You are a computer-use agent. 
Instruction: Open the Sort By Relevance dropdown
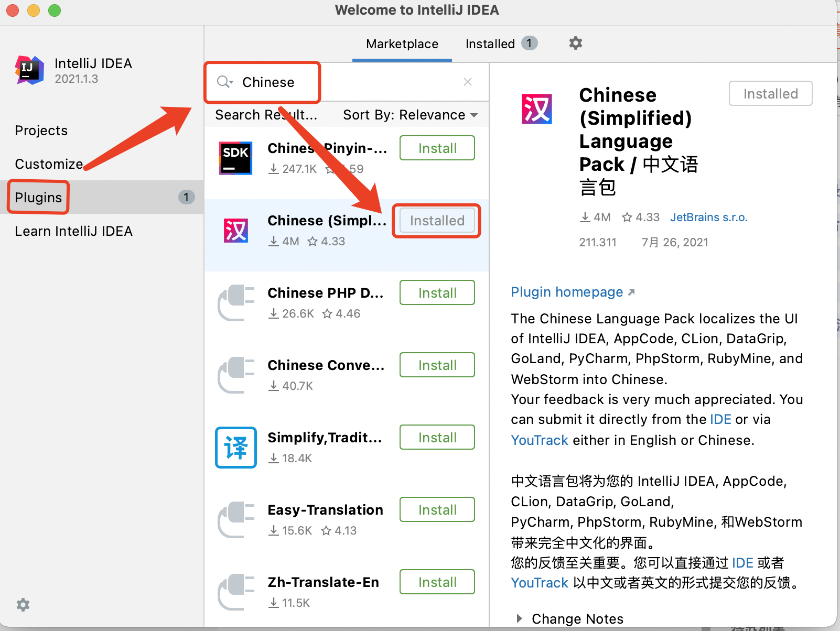[410, 115]
